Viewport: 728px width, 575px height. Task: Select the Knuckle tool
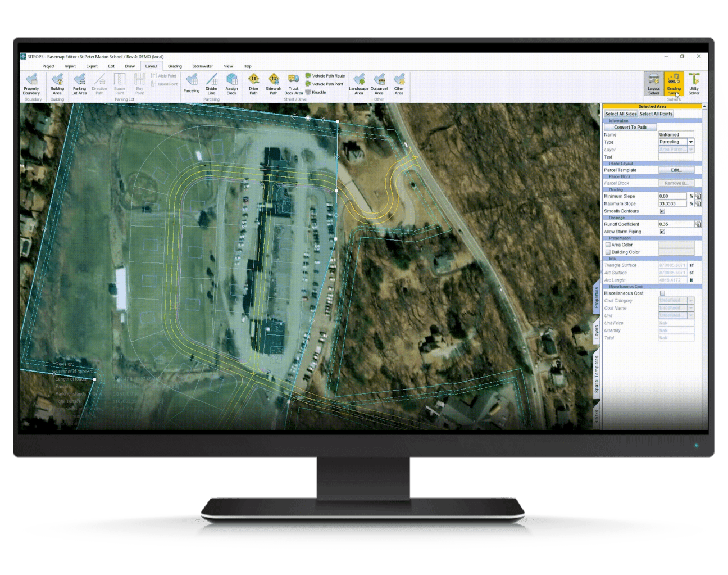(316, 92)
